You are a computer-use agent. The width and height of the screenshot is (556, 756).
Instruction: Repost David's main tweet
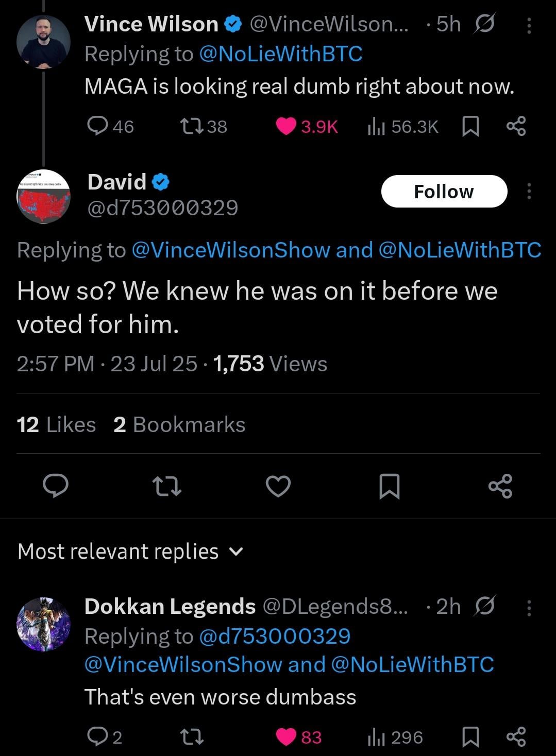click(x=167, y=486)
